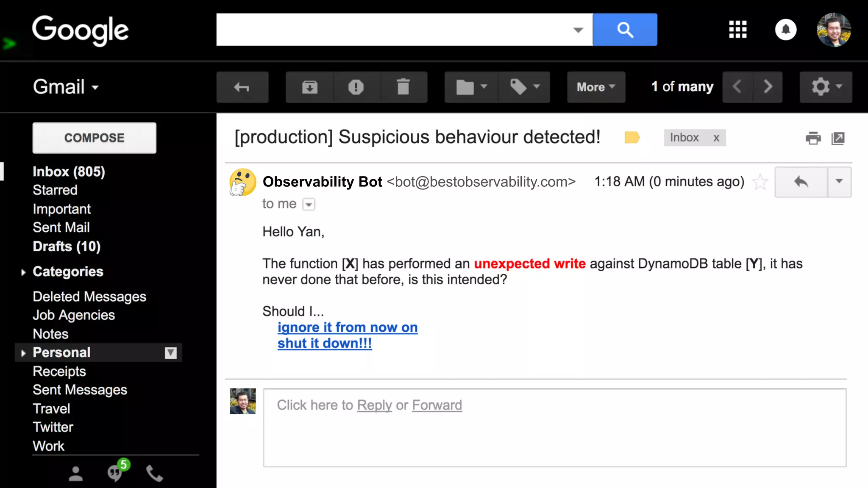Open the Important folder
The height and width of the screenshot is (488, 868).
[x=62, y=209]
